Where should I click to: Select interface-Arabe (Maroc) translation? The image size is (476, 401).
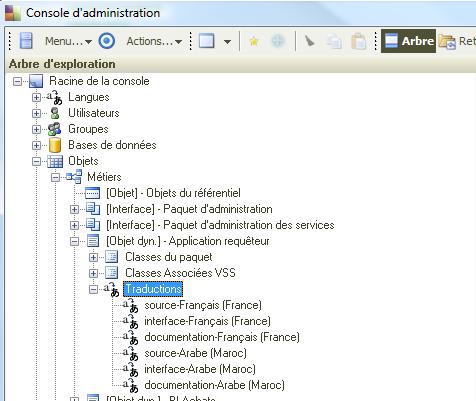tap(200, 369)
